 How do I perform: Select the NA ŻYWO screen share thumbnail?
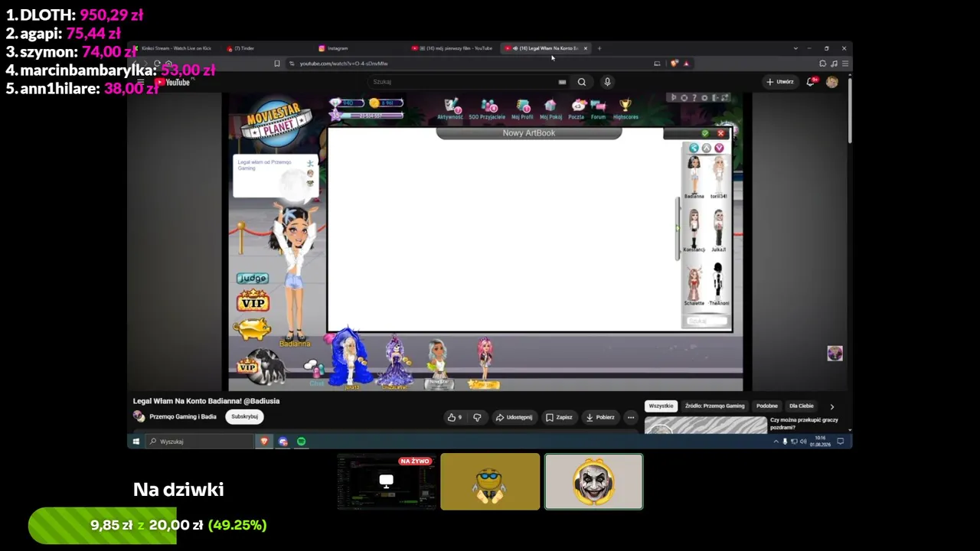pos(387,482)
